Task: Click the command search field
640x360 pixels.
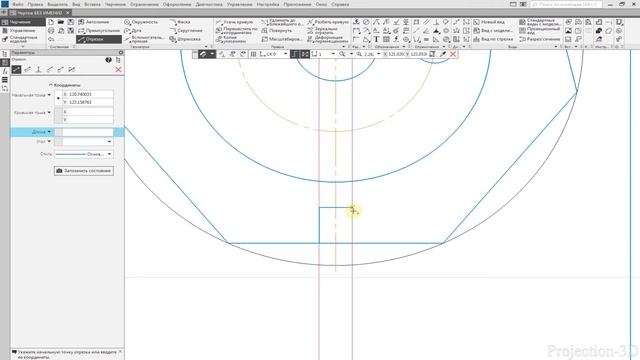Action: click(x=567, y=4)
